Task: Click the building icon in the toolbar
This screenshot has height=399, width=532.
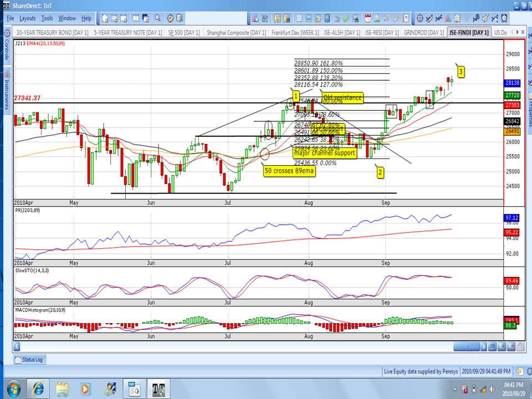Action: (377, 18)
